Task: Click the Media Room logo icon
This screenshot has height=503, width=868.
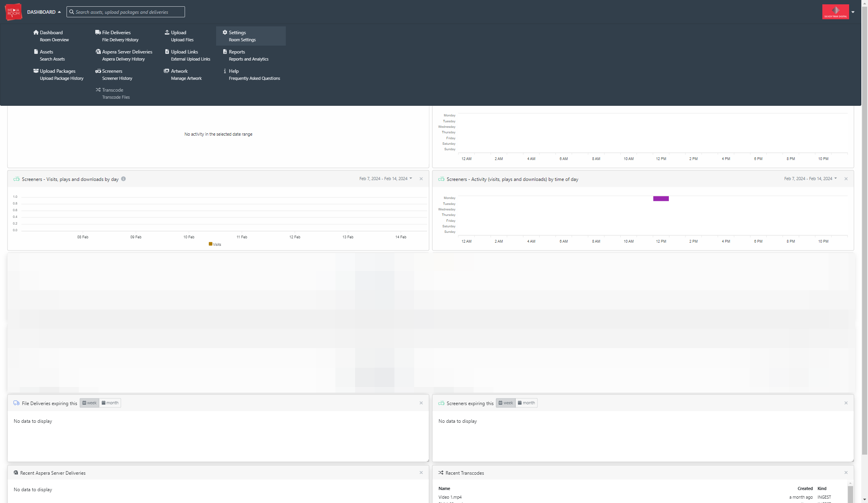Action: click(13, 12)
